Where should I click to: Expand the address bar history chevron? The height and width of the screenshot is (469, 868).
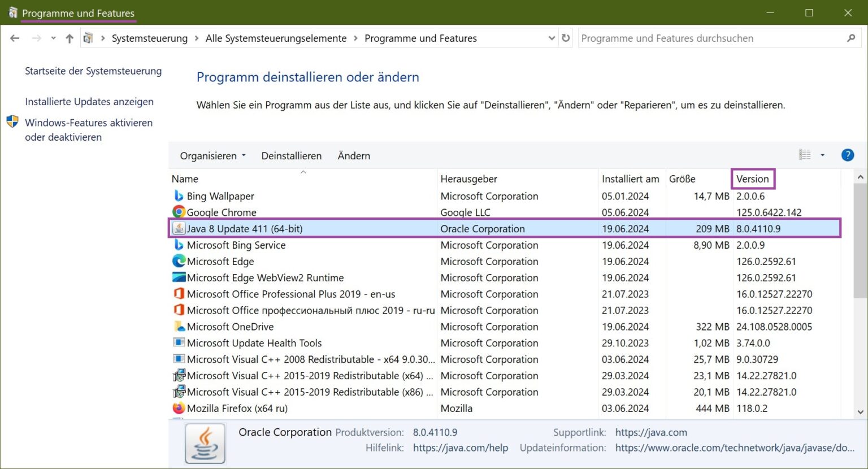551,38
